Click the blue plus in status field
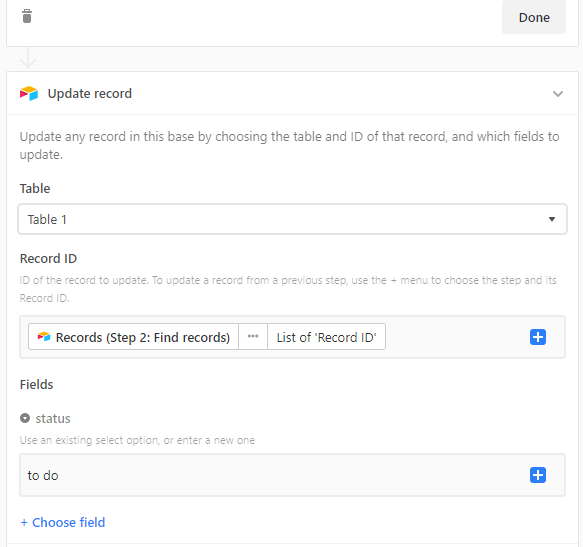Image resolution: width=583 pixels, height=547 pixels. click(x=538, y=475)
